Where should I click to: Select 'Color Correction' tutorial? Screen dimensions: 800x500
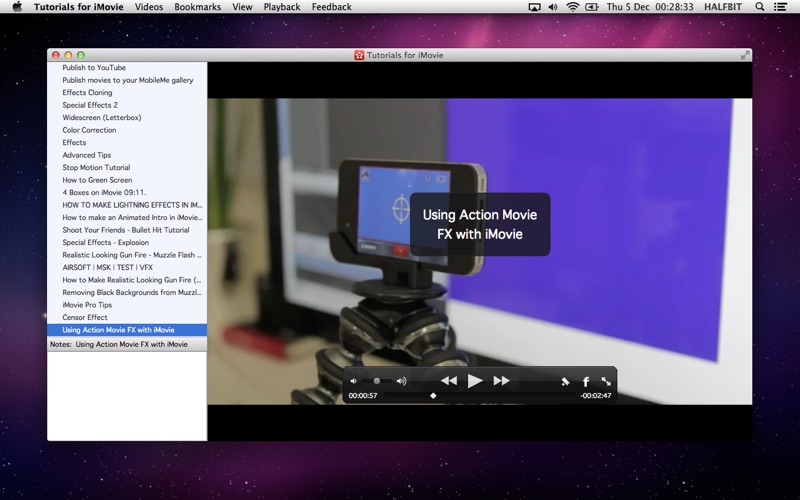(127, 130)
